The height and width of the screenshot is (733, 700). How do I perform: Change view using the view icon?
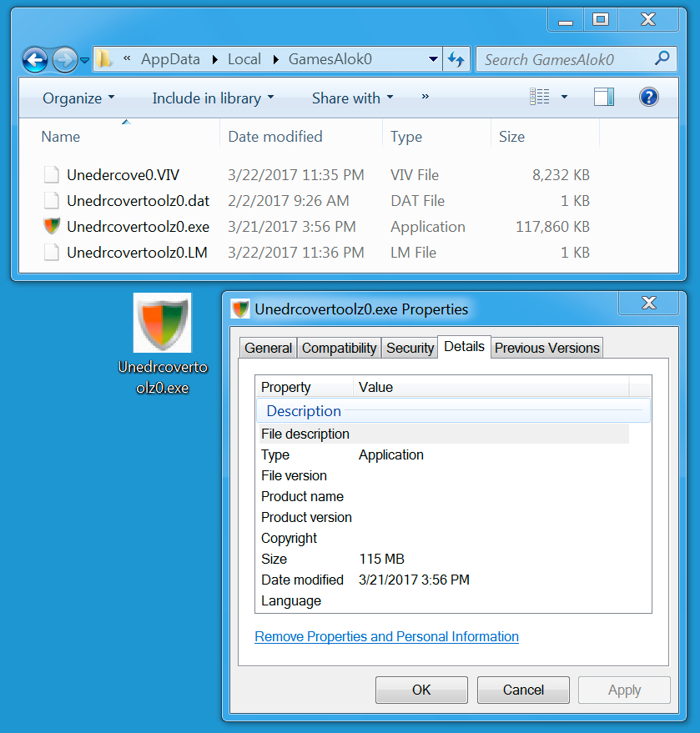click(539, 97)
